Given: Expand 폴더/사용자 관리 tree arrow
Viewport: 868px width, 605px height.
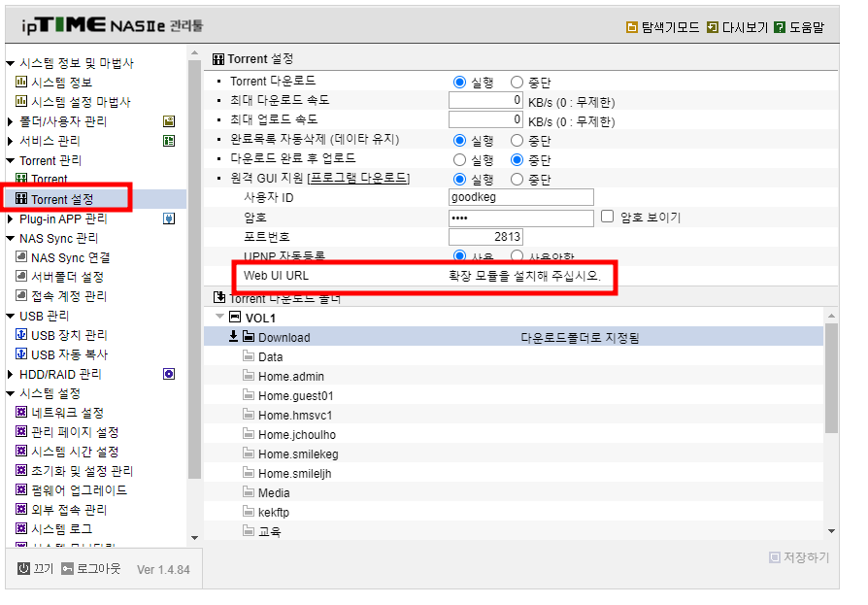Looking at the screenshot, I should click(10, 121).
